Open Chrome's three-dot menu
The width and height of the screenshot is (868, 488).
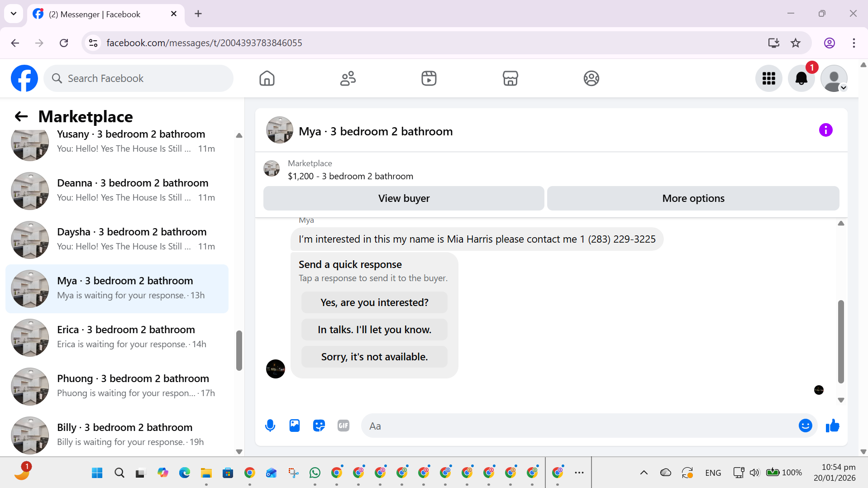point(854,43)
